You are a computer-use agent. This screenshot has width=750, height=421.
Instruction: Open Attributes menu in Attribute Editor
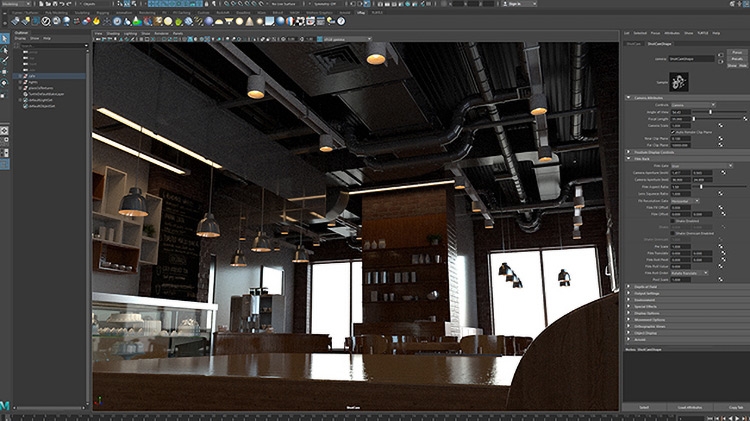pos(672,33)
